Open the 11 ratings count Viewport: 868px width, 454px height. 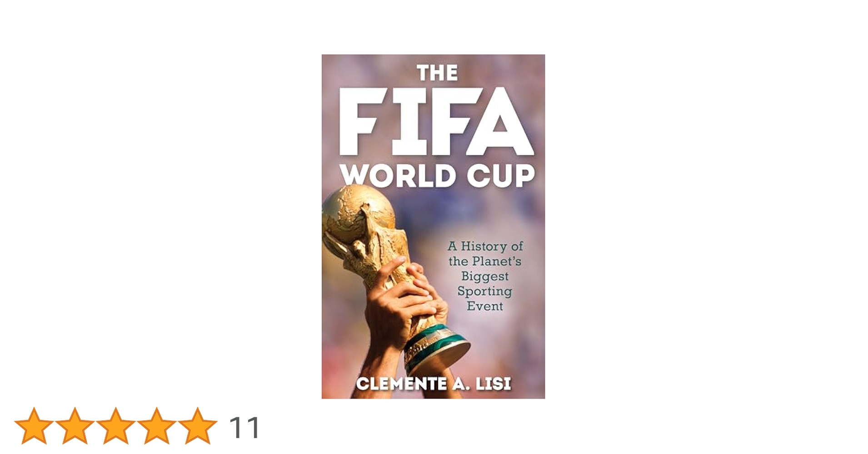(x=244, y=428)
